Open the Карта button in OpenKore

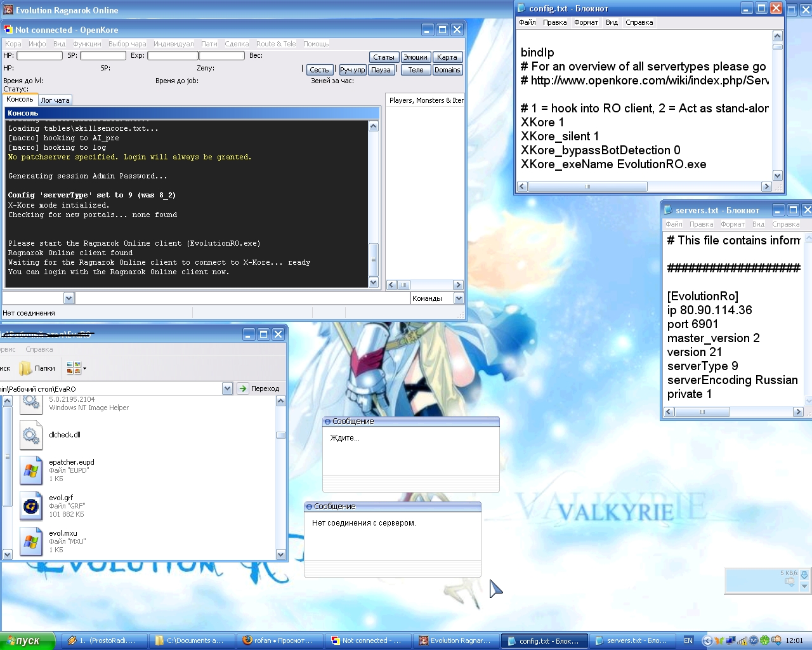447,57
